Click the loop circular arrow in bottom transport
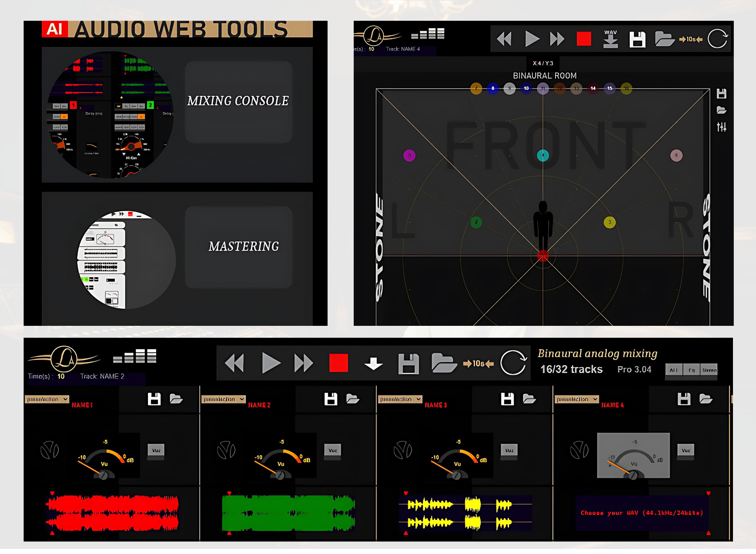This screenshot has width=756, height=554. 513,363
